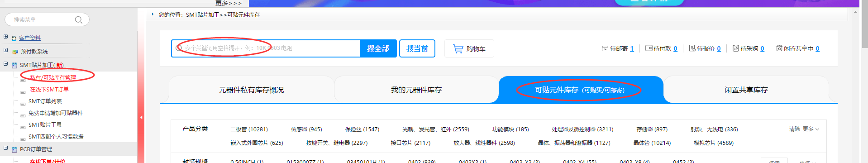Click the red sidebar collapse arrow
This screenshot has width=868, height=163.
(141, 117)
